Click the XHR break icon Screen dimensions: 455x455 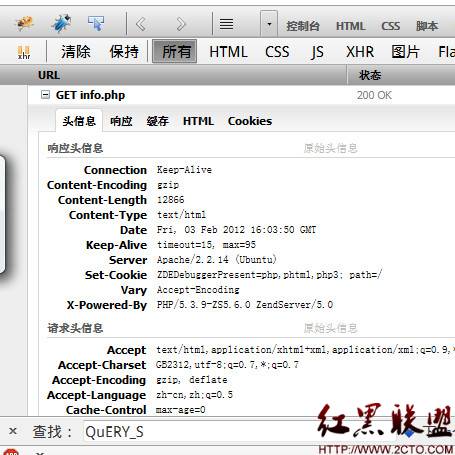[x=24, y=52]
